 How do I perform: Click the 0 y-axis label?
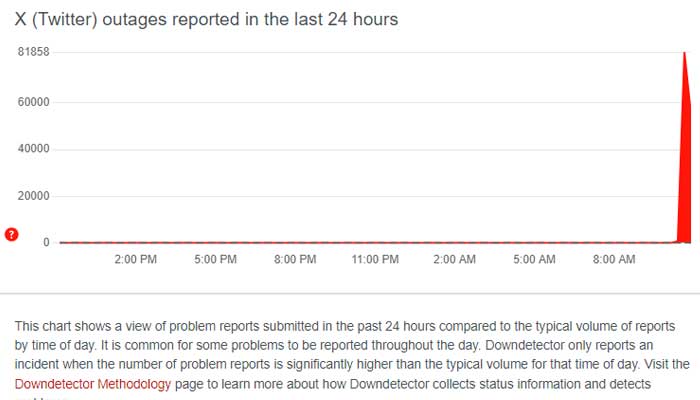(47, 242)
